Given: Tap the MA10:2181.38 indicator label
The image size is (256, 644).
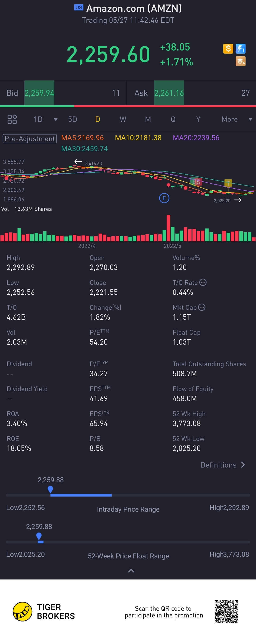Looking at the screenshot, I should [138, 138].
